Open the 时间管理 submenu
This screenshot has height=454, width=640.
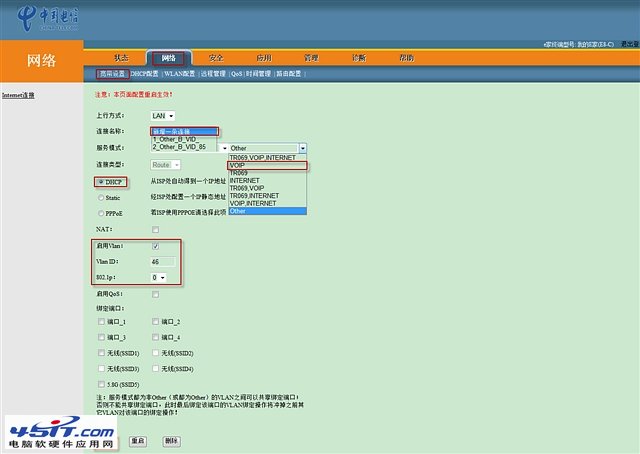258,74
